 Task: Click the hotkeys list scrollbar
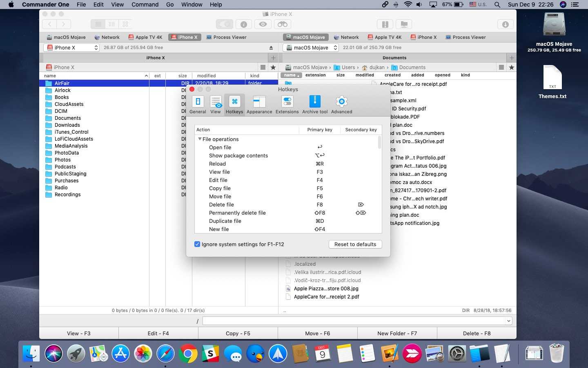(x=379, y=143)
